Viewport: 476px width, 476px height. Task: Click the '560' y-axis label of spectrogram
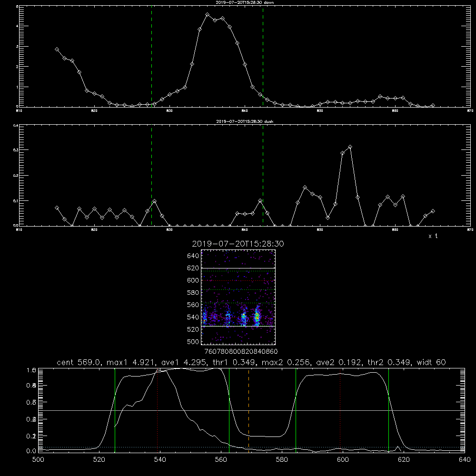(193, 305)
